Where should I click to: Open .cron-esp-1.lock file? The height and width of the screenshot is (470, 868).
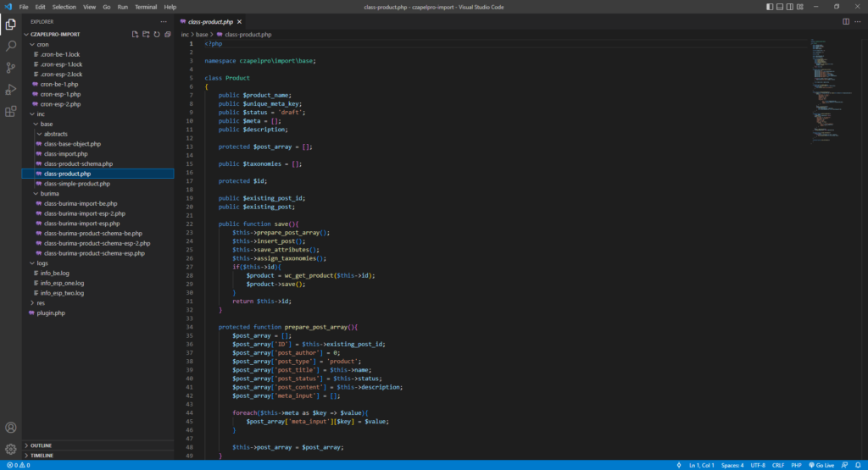tap(61, 64)
